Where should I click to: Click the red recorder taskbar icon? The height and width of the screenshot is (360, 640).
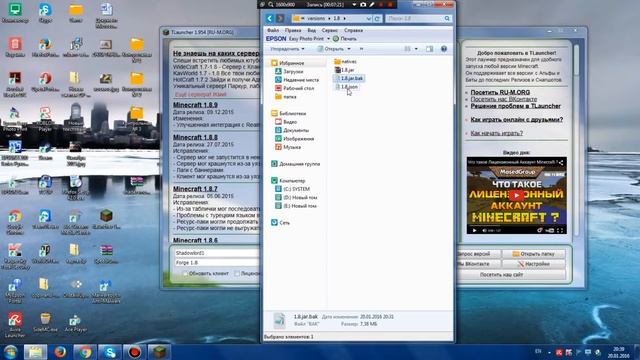pos(135,352)
